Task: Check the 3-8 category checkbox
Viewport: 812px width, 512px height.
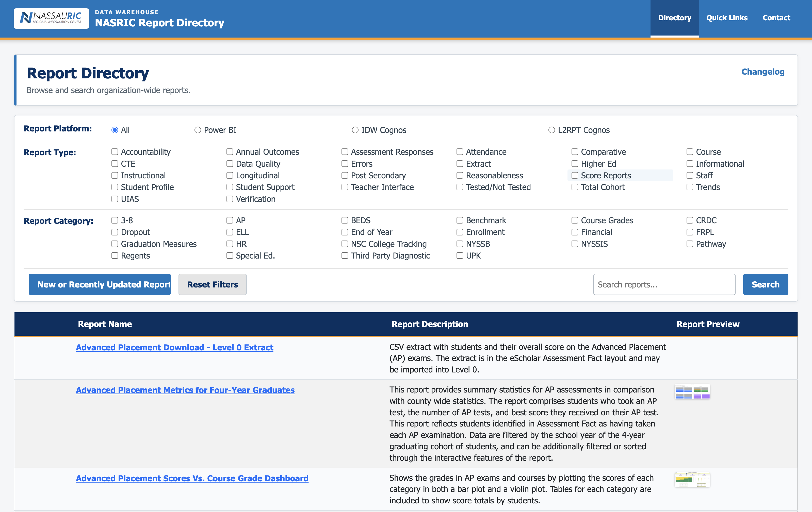Action: (x=115, y=220)
